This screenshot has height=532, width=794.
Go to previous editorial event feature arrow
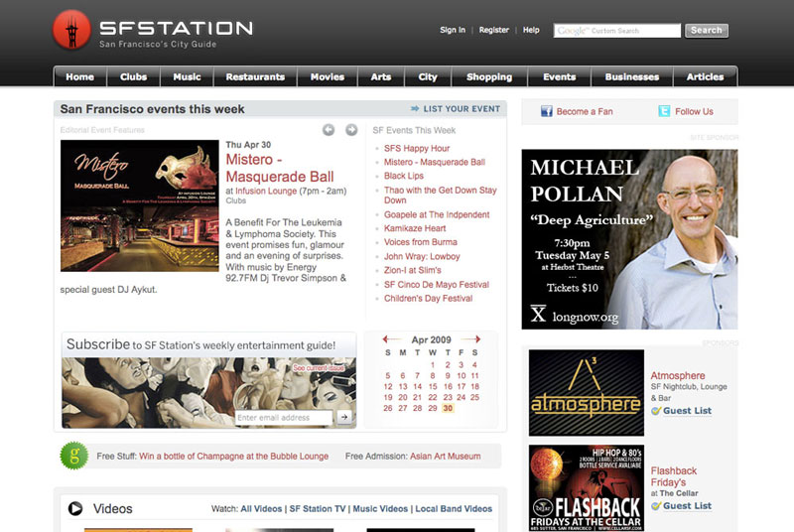tap(329, 130)
